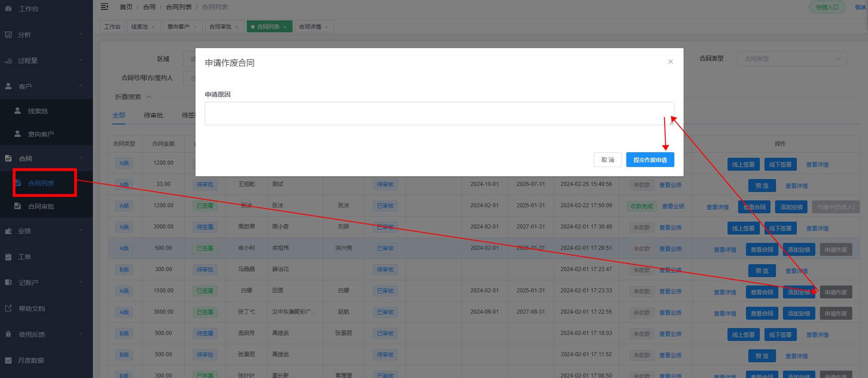Click 添加业绩 in the 张丁弋 row
Image resolution: width=868 pixels, height=378 pixels.
point(799,313)
